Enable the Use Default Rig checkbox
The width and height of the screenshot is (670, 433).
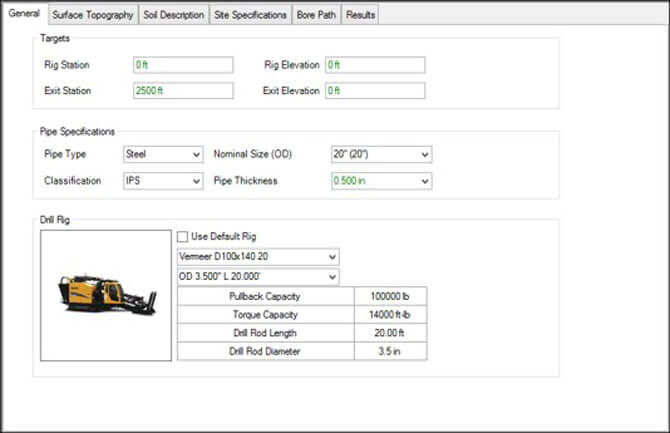[x=182, y=237]
